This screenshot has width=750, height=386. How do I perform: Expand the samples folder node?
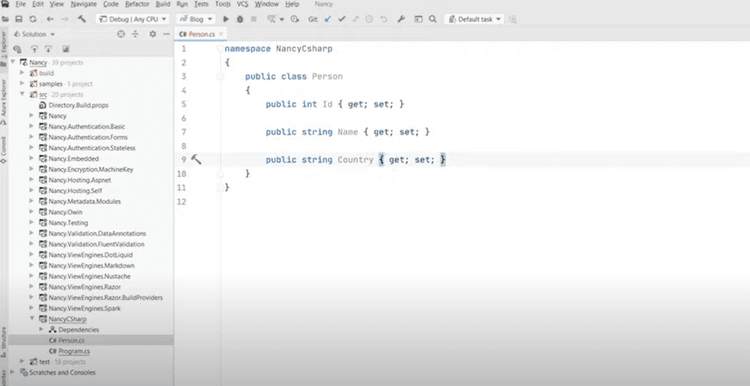(x=22, y=84)
